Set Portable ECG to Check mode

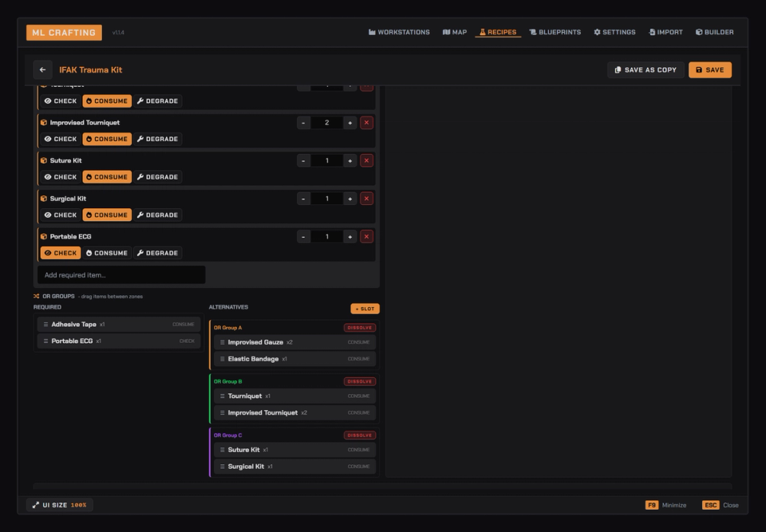61,253
